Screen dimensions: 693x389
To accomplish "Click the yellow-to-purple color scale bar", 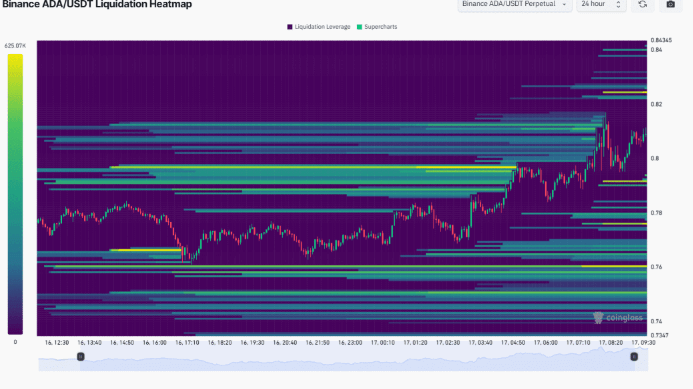I will tap(15, 194).
